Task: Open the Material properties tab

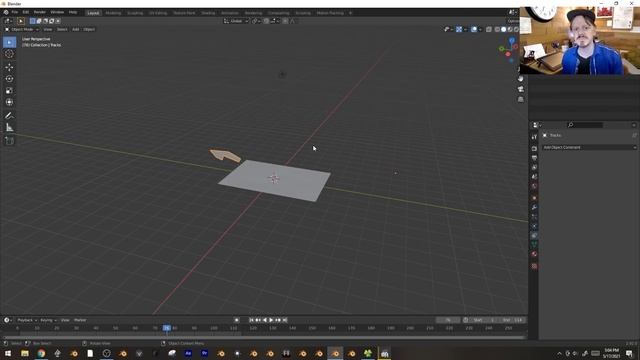Action: pyautogui.click(x=534, y=254)
